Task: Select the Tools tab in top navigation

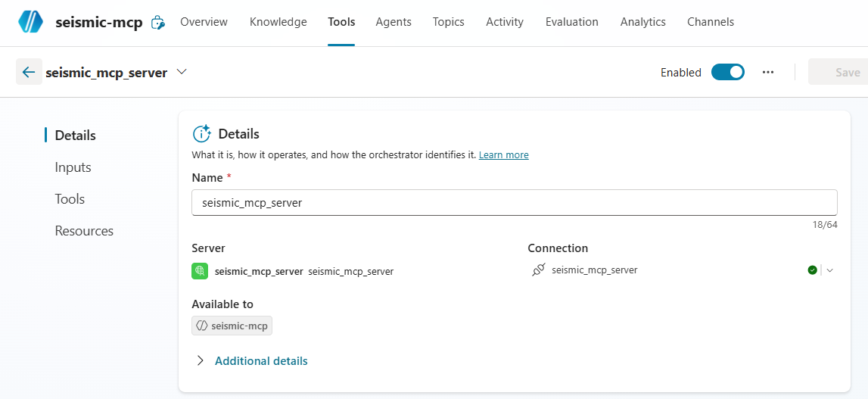Action: (x=341, y=22)
